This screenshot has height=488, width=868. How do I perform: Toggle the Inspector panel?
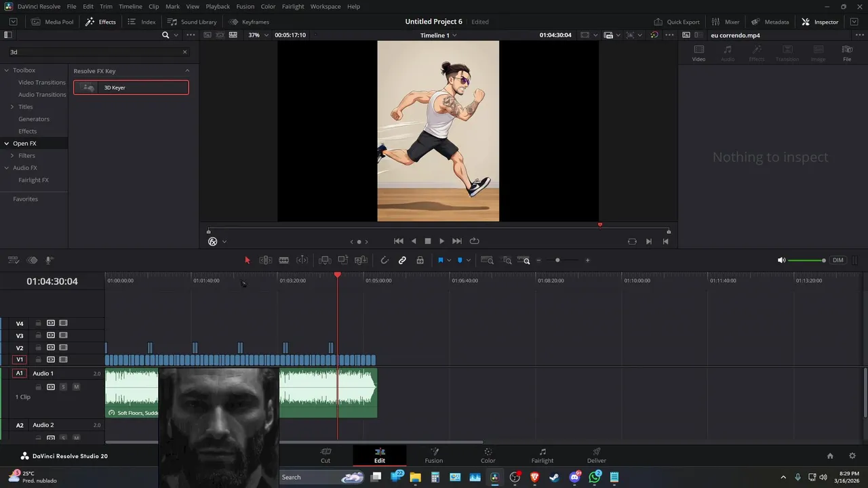tap(820, 22)
